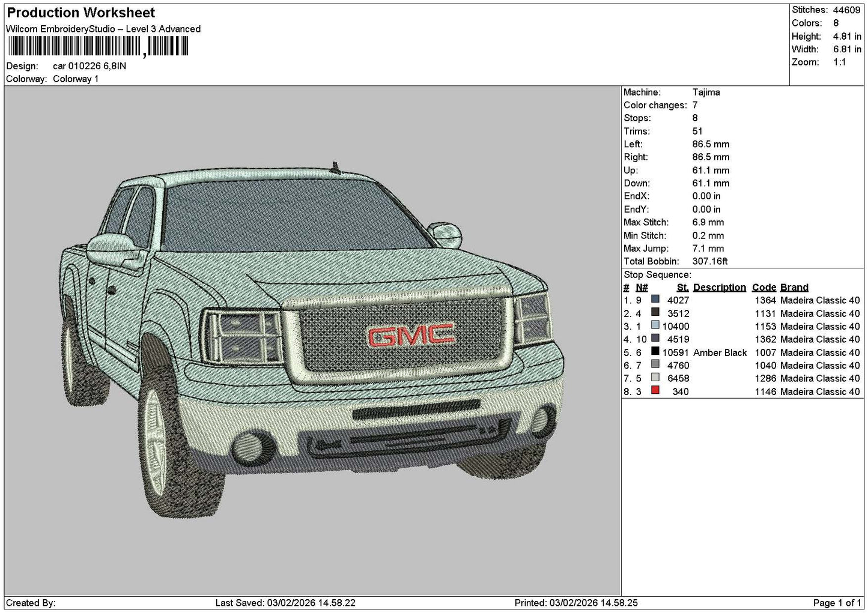868x613 pixels.
Task: Click the color swatch for stop 2 (1131)
Action: 655,312
